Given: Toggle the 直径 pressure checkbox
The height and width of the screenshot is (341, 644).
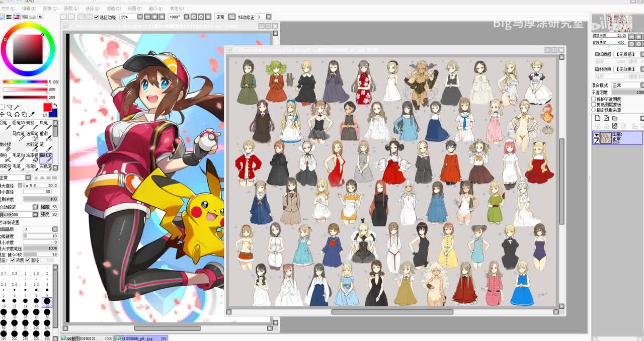Looking at the screenshot, I should pyautogui.click(x=28, y=260).
